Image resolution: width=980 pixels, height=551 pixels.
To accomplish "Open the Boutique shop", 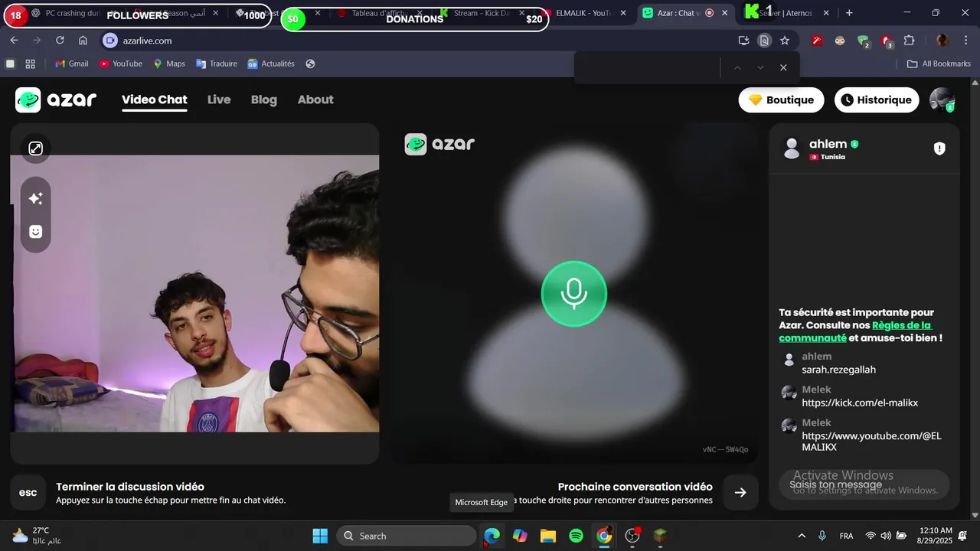I will [781, 99].
